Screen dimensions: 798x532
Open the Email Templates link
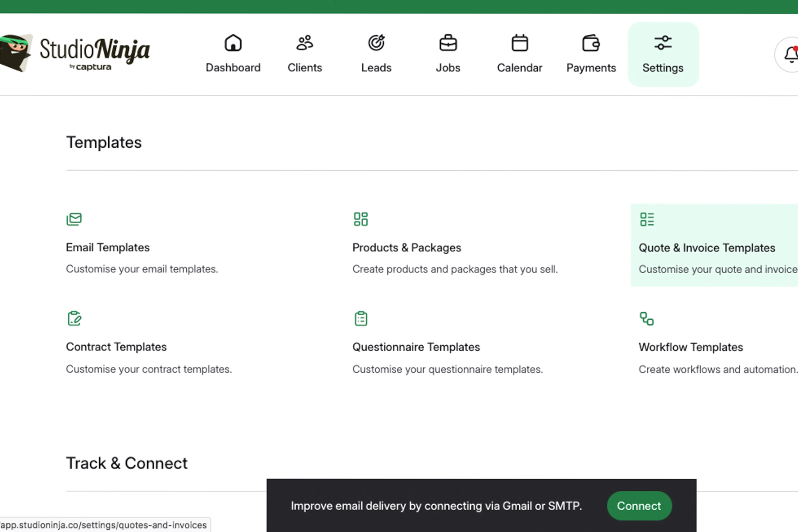[x=108, y=247]
